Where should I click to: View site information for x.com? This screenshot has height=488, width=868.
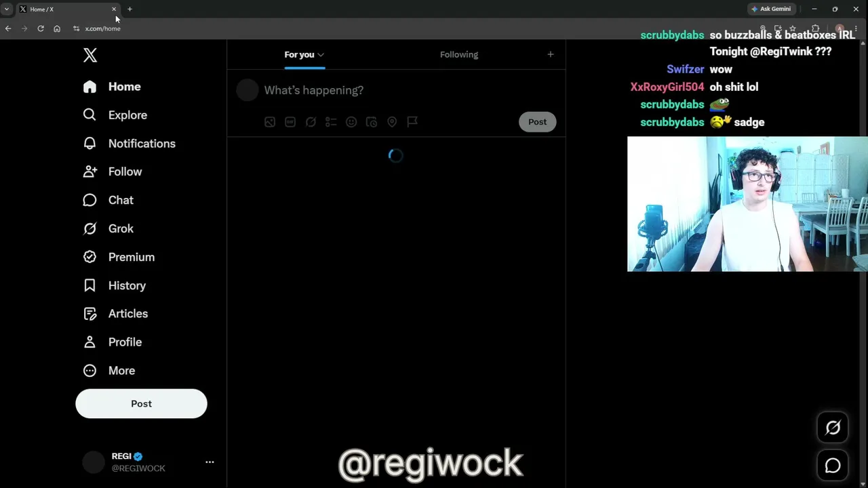(x=76, y=28)
